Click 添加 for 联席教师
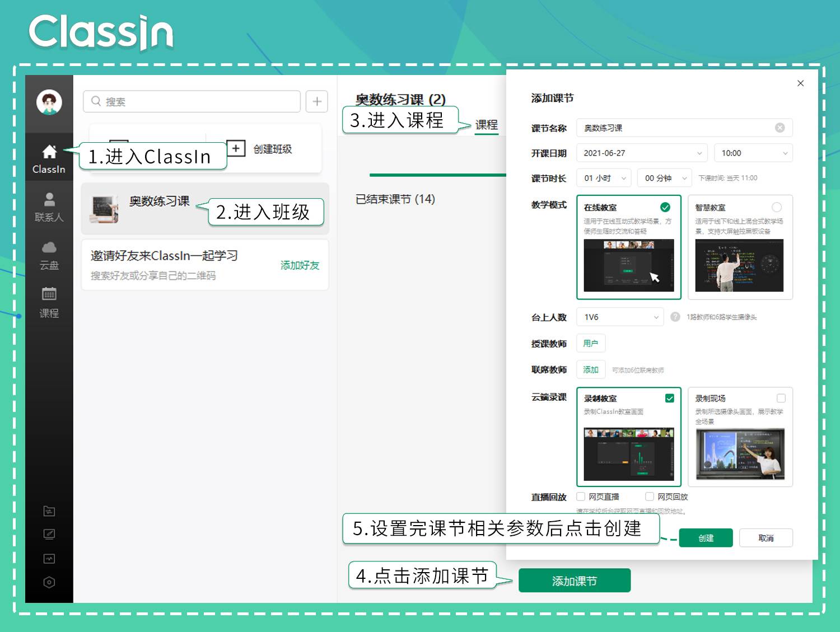The width and height of the screenshot is (840, 632). coord(591,369)
